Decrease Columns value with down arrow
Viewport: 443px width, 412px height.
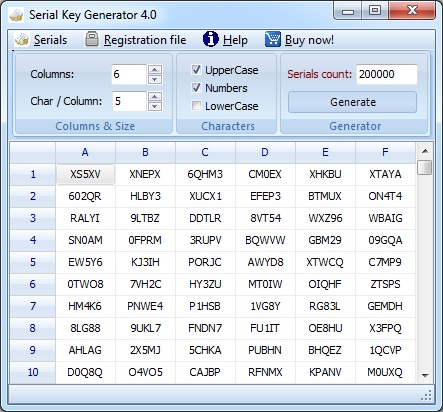[x=155, y=79]
